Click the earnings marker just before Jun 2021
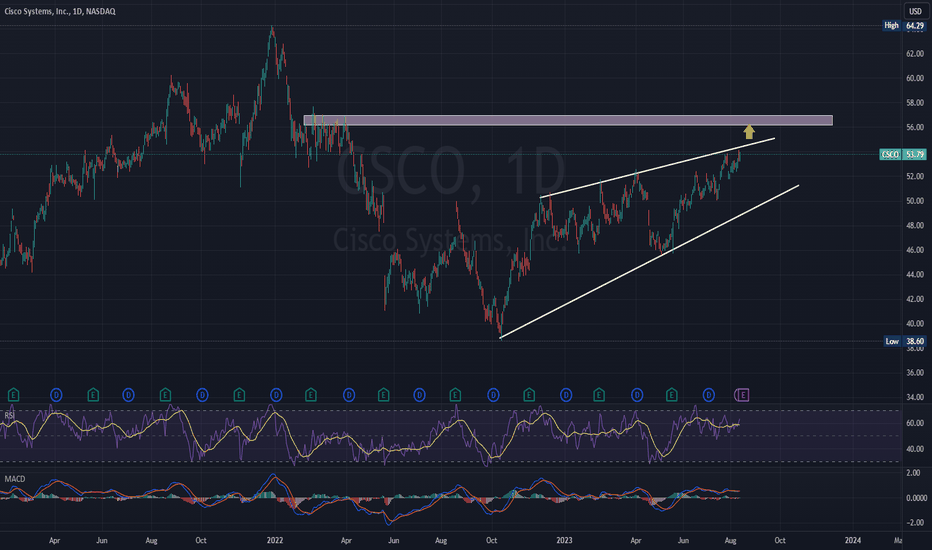Viewport: 932px width, 550px height. tap(93, 394)
